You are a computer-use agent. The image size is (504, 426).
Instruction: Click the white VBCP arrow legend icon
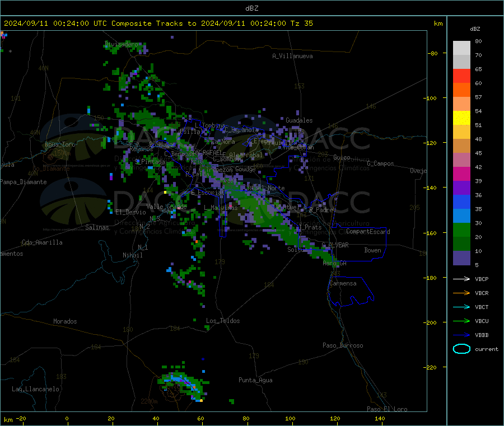coord(461,279)
